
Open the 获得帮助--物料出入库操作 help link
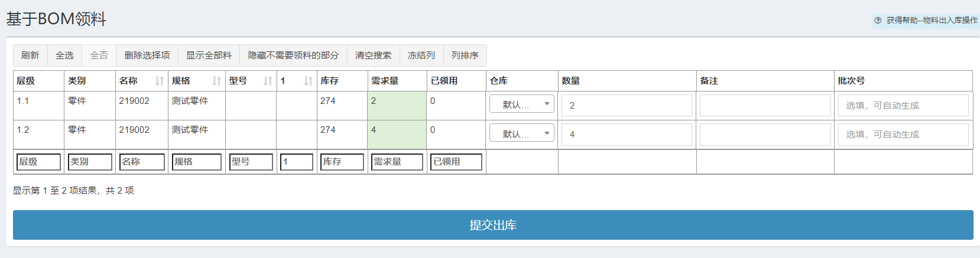tap(932, 20)
